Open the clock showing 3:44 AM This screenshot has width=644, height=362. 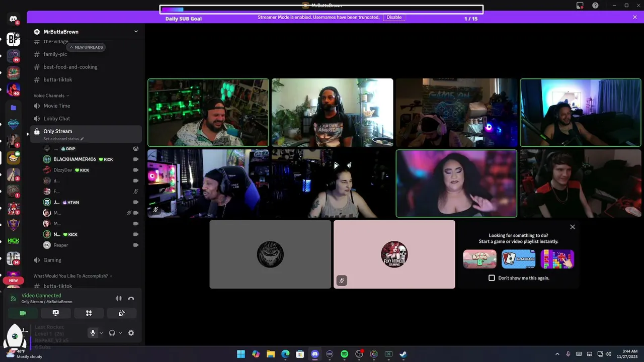click(x=626, y=354)
